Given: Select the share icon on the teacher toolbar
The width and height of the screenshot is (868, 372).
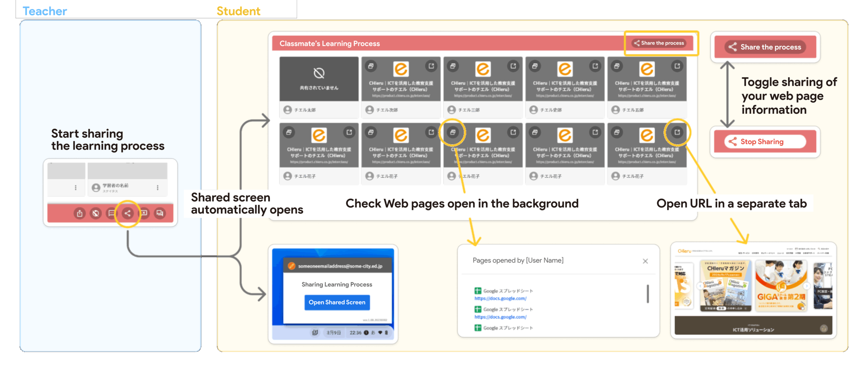Looking at the screenshot, I should pyautogui.click(x=127, y=213).
